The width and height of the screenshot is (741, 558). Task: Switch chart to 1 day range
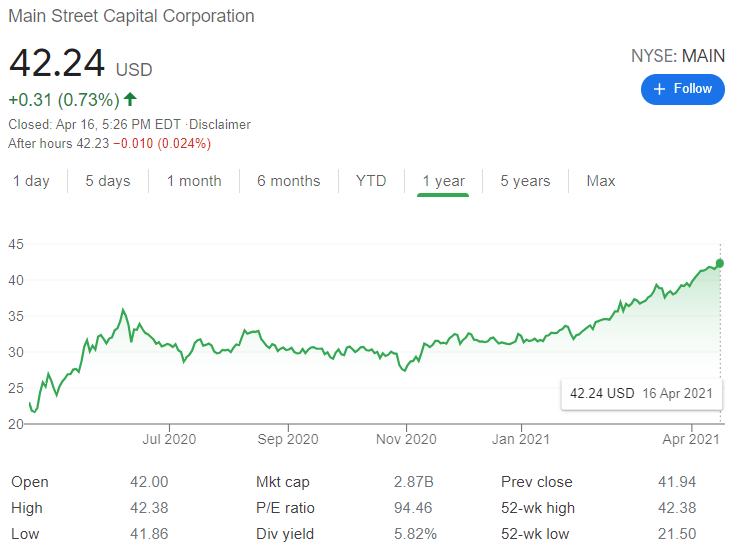pos(31,181)
